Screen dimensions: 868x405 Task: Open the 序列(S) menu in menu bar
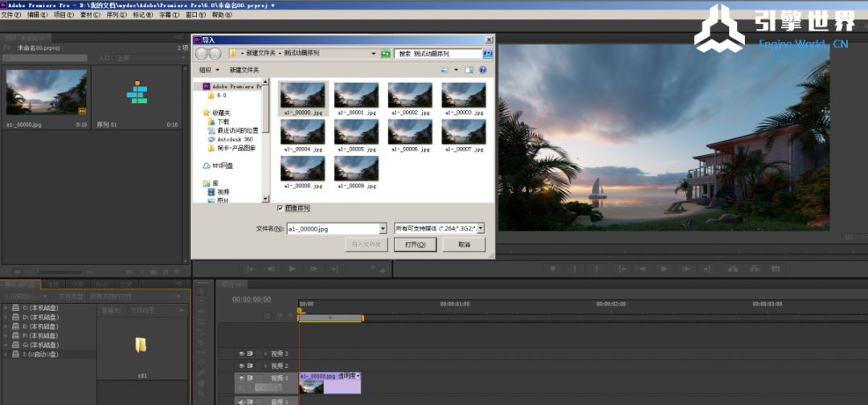pos(117,14)
